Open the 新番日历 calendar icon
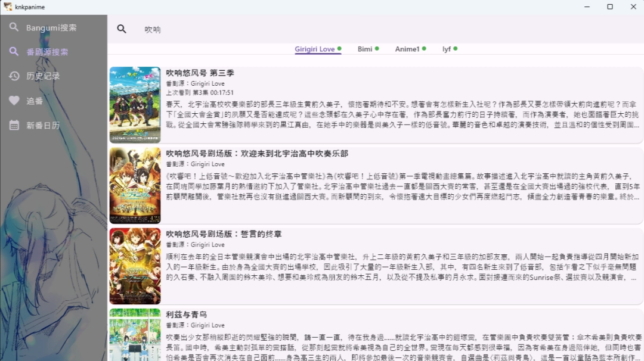644x361 pixels. (x=14, y=125)
